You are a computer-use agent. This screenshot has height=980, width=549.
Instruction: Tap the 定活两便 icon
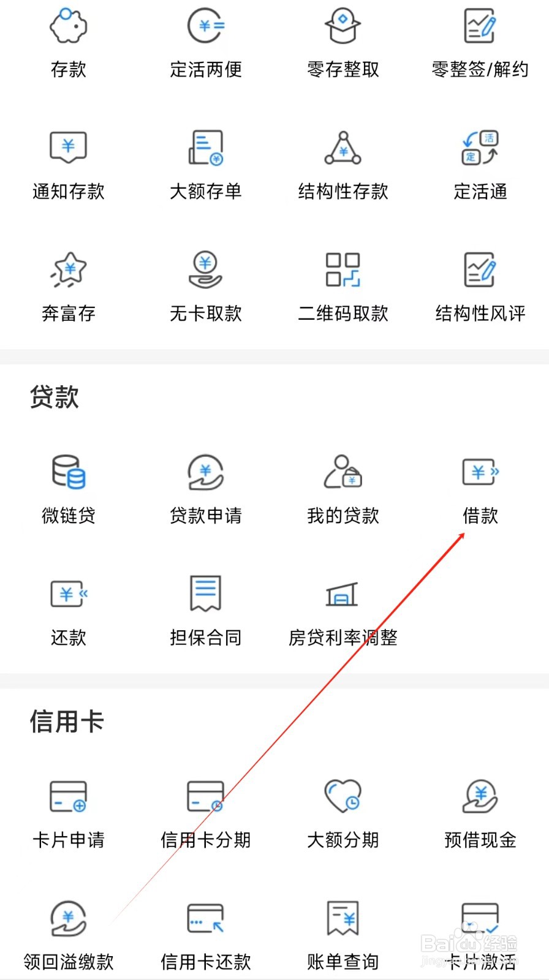206,26
